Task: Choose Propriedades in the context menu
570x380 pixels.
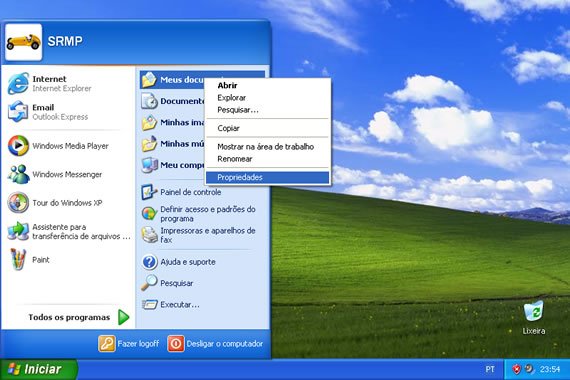Action: [x=268, y=177]
